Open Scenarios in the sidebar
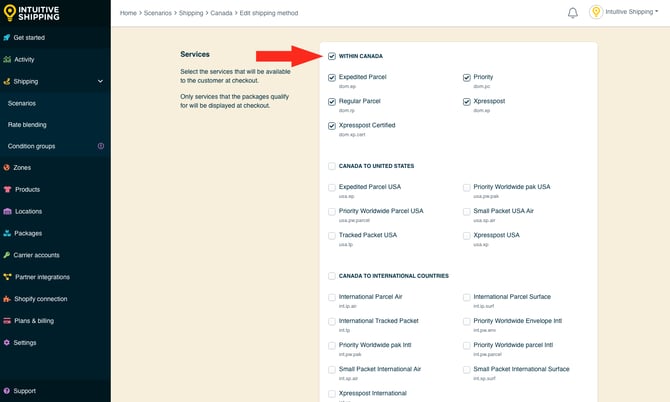Image resolution: width=670 pixels, height=402 pixels. pyautogui.click(x=22, y=103)
